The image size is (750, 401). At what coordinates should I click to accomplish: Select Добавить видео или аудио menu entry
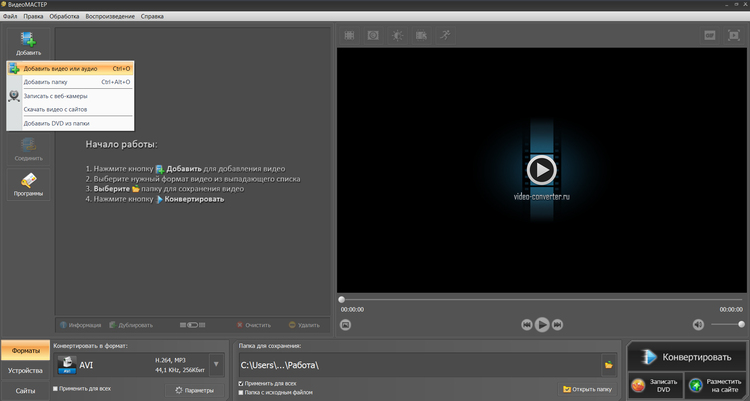[x=70, y=69]
